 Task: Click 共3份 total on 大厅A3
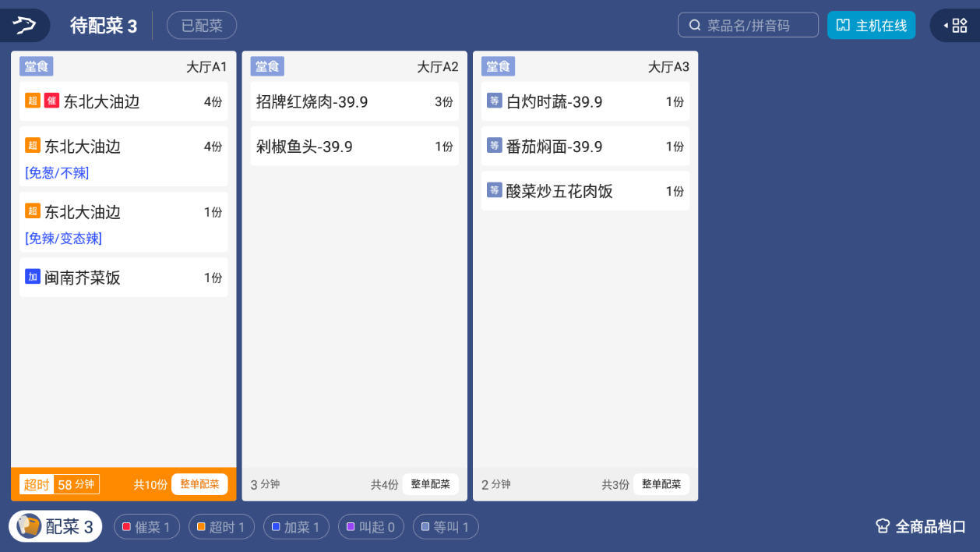615,485
